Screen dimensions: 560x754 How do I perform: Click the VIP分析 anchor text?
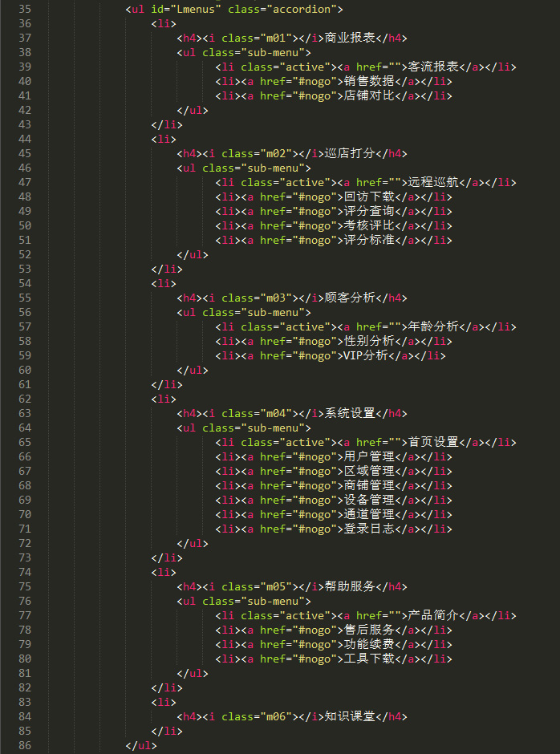(365, 356)
